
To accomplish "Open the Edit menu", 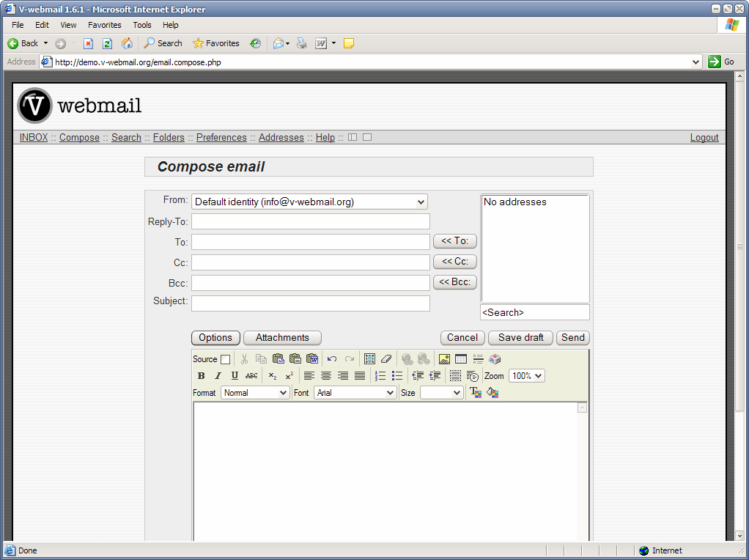I will coord(42,25).
